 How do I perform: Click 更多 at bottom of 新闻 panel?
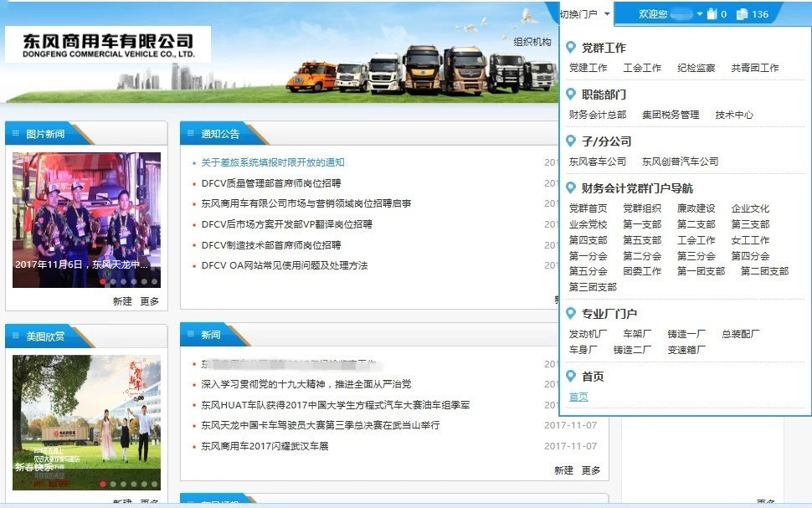click(591, 470)
